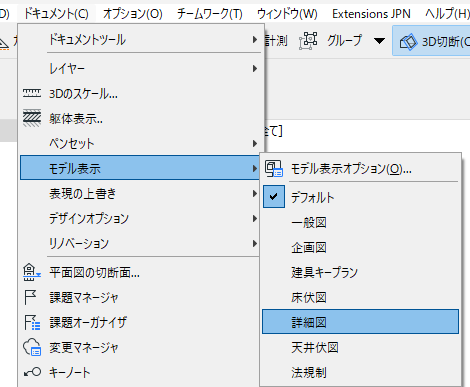Open モデル表示オプション(O)... dialog

(x=360, y=169)
